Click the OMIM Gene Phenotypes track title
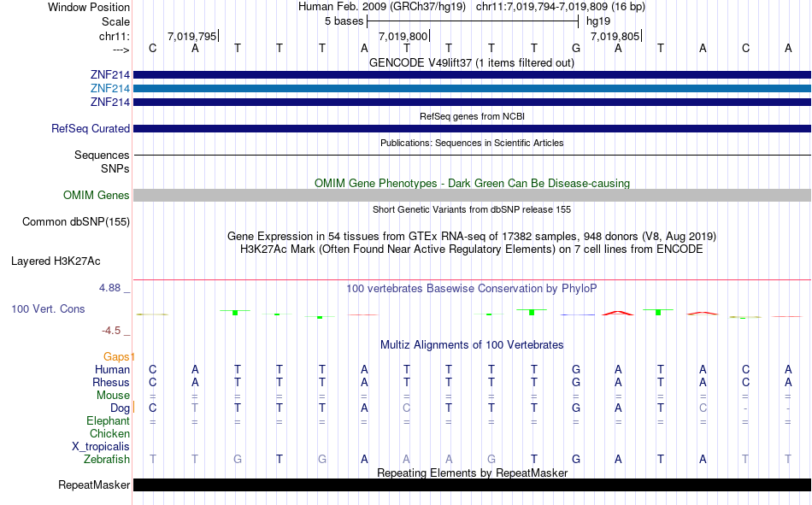 click(472, 184)
